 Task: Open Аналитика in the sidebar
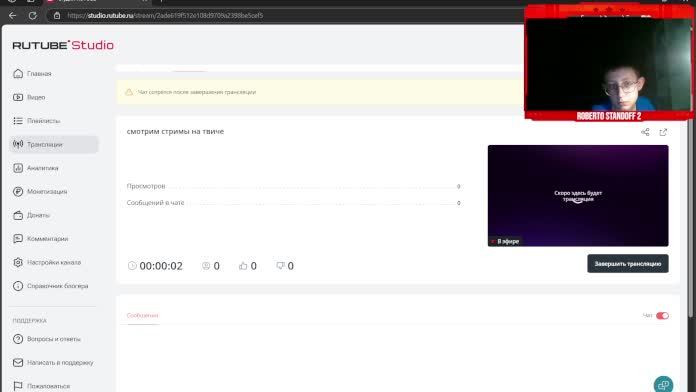click(36, 168)
